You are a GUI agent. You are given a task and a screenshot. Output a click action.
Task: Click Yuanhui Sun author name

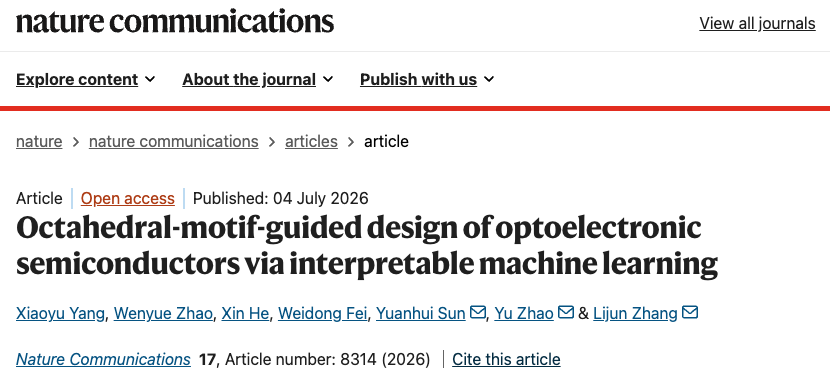tap(421, 313)
